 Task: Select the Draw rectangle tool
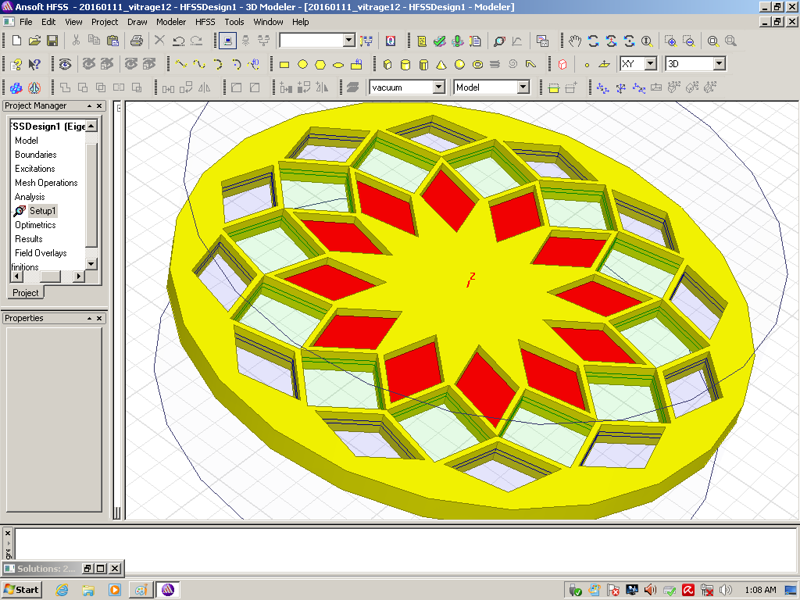tap(285, 64)
